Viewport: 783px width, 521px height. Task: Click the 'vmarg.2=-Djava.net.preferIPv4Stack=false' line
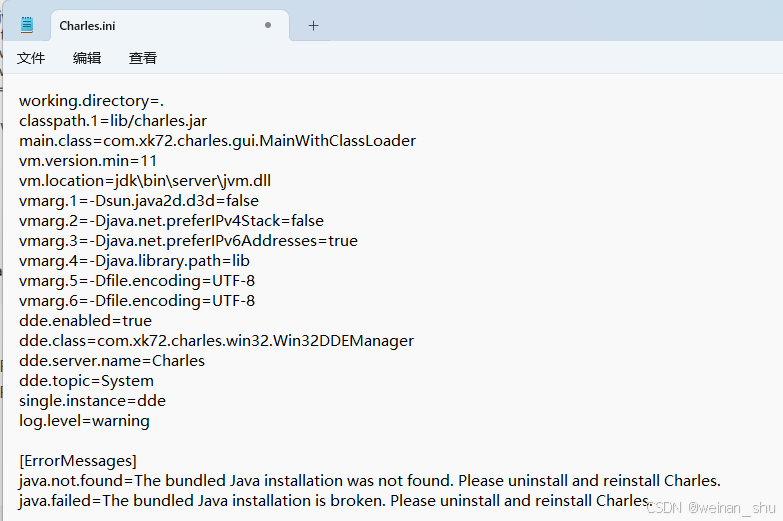tap(171, 221)
